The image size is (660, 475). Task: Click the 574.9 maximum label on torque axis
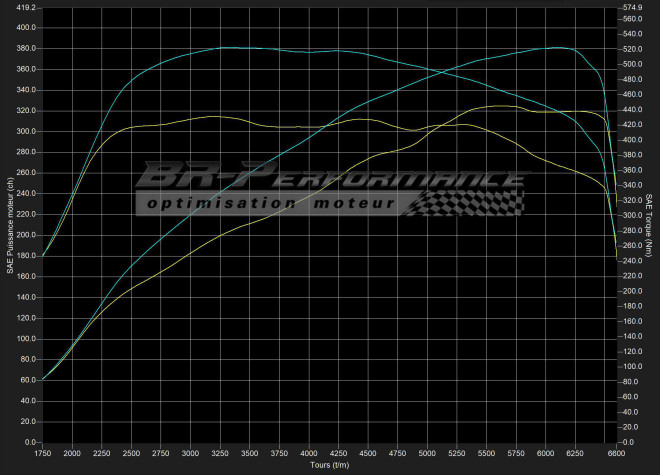click(633, 7)
